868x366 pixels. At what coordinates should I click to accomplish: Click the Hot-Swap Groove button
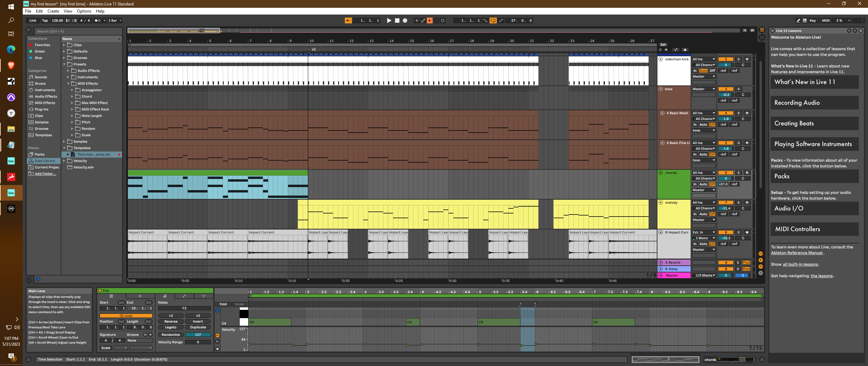[145, 335]
